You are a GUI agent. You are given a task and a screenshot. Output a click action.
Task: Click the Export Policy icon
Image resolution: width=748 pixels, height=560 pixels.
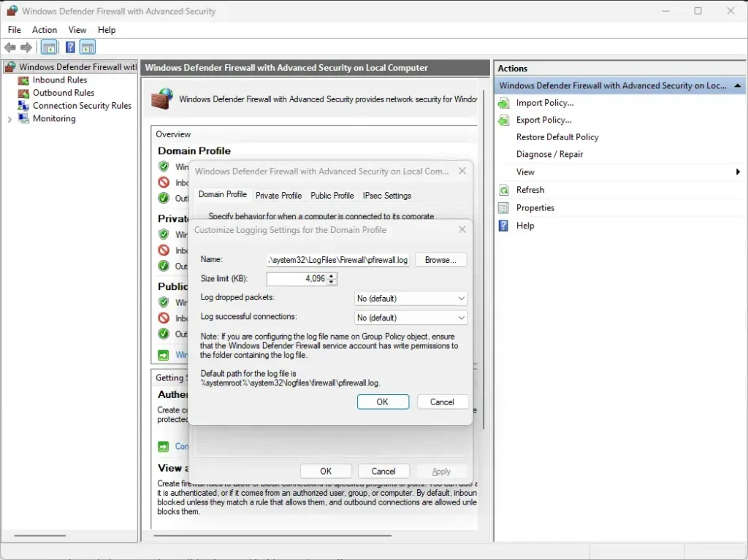pyautogui.click(x=504, y=120)
